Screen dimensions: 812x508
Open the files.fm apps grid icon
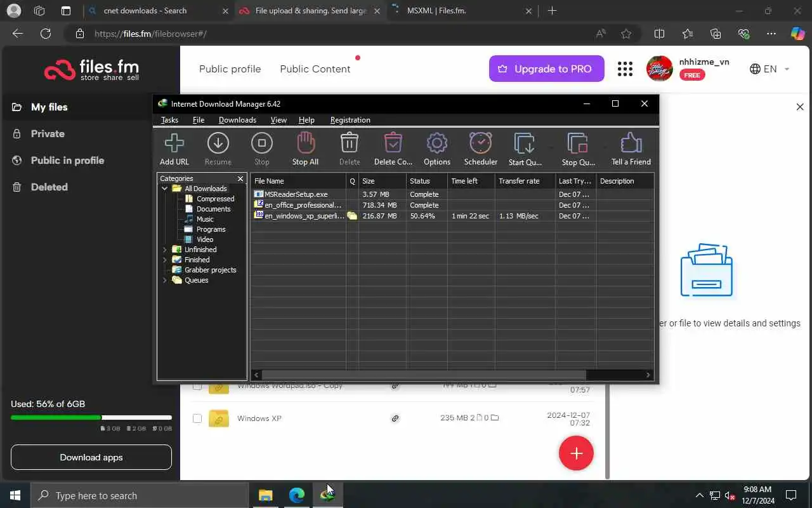625,69
